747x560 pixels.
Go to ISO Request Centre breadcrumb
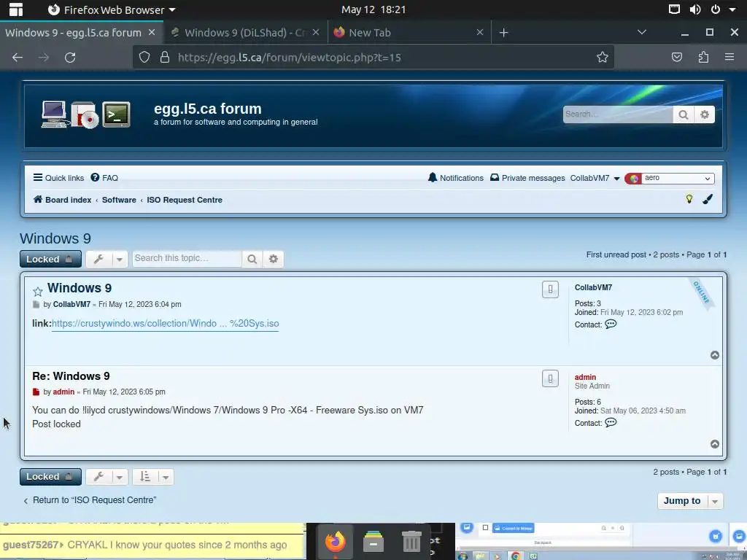pos(185,200)
